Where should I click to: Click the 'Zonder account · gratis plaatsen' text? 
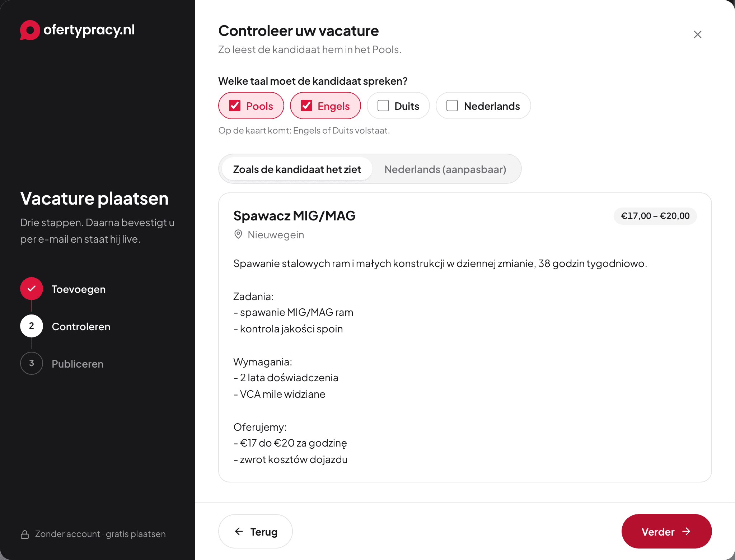point(100,534)
